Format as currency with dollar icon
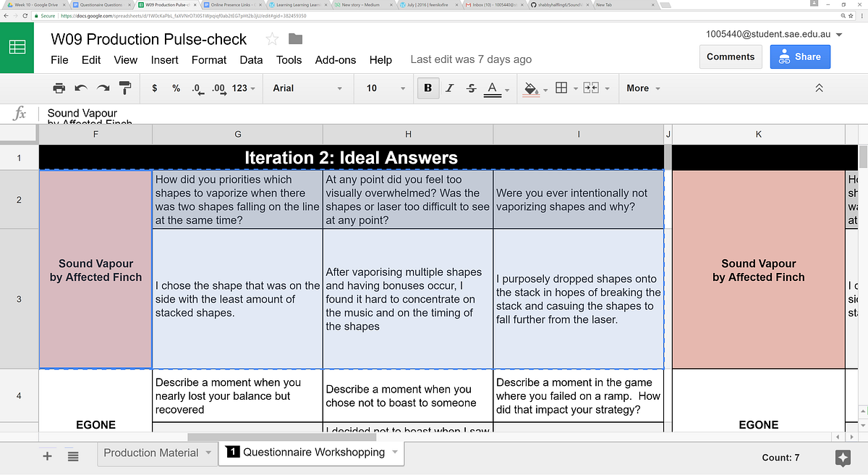The image size is (868, 475). pyautogui.click(x=154, y=88)
